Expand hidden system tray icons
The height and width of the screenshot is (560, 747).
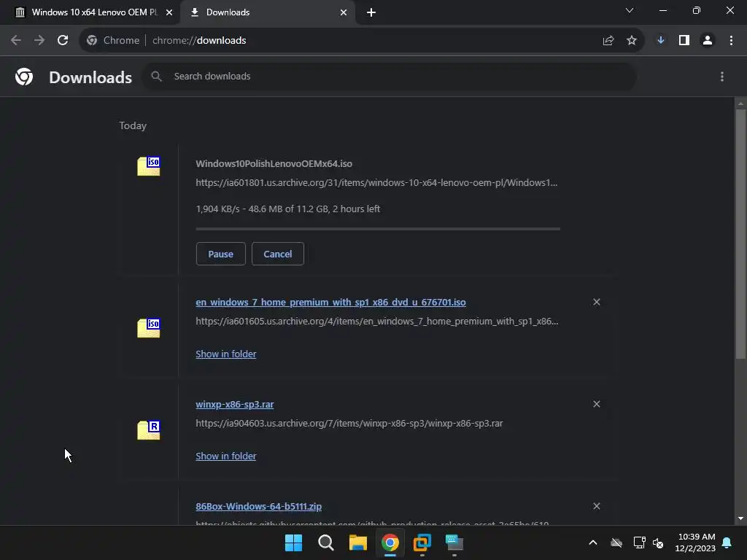click(593, 542)
